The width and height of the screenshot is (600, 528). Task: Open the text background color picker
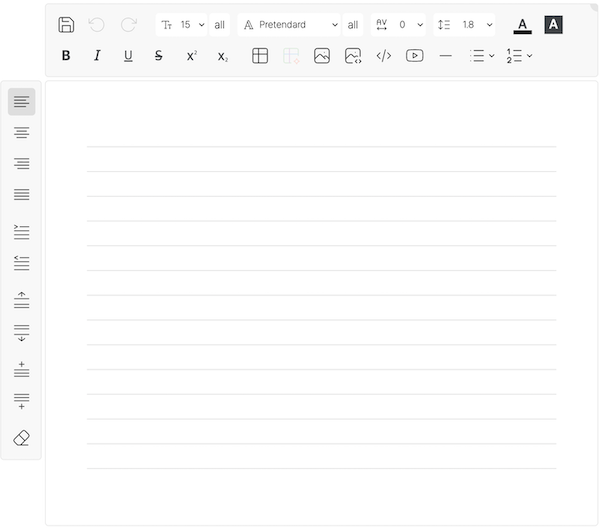pyautogui.click(x=553, y=25)
